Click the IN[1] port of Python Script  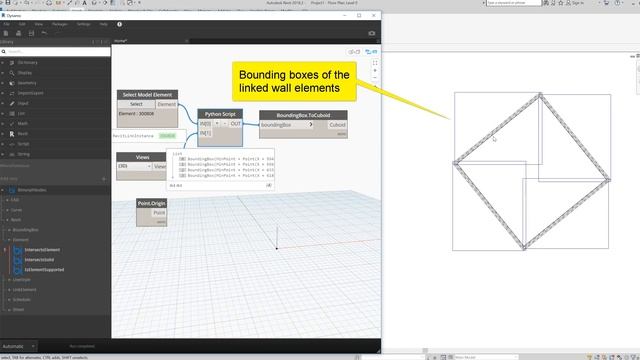pyautogui.click(x=205, y=133)
